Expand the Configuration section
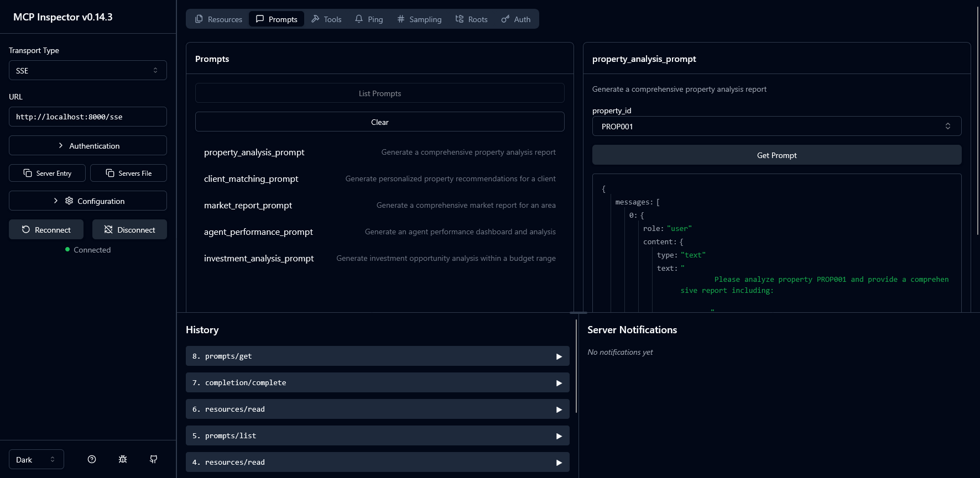 pyautogui.click(x=88, y=201)
